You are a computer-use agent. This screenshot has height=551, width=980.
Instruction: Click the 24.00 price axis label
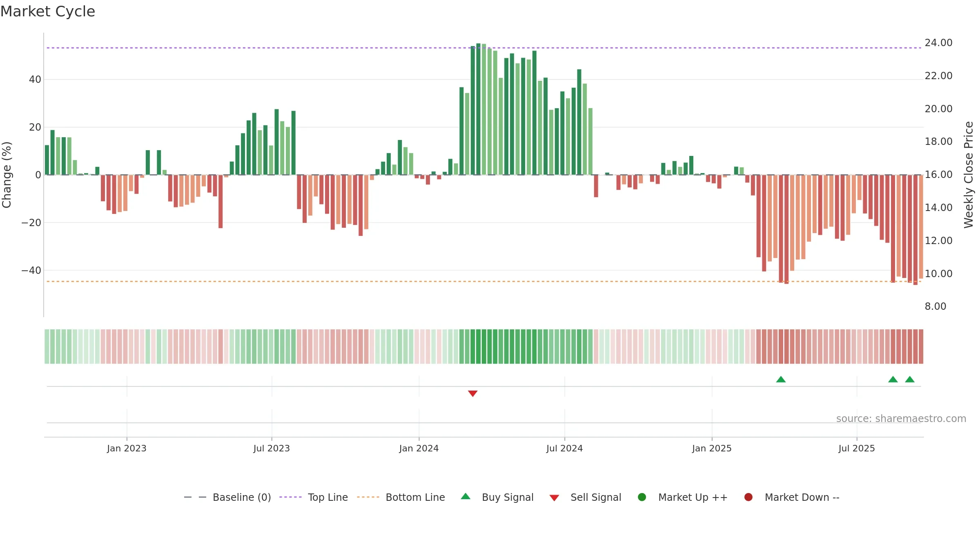[x=938, y=43]
